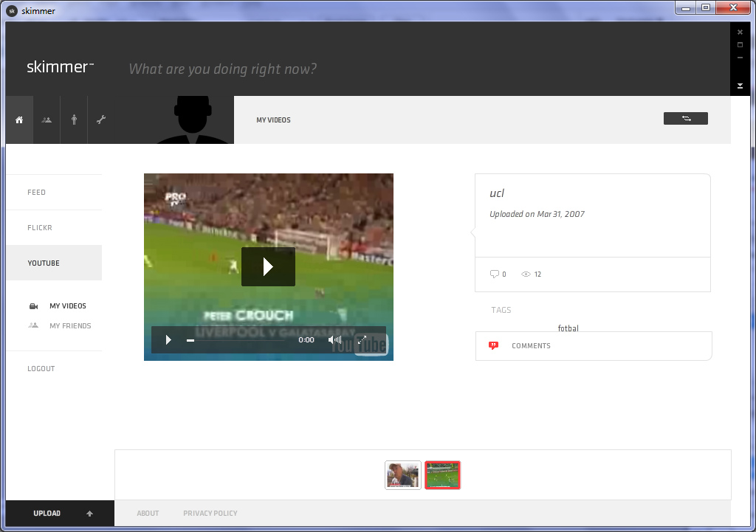Screen dimensions: 756x532
Task: Open the friends group icon tab
Action: click(x=47, y=120)
